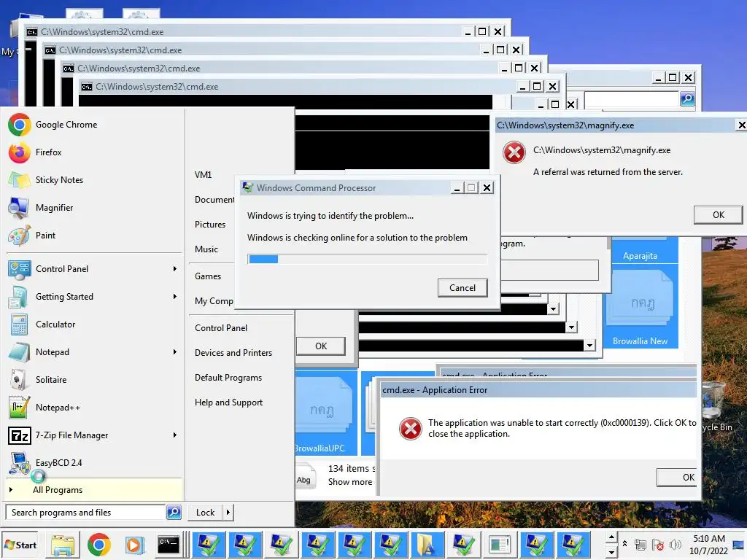Select the Aparajita font thumbnail
This screenshot has width=747, height=560.
(x=640, y=251)
